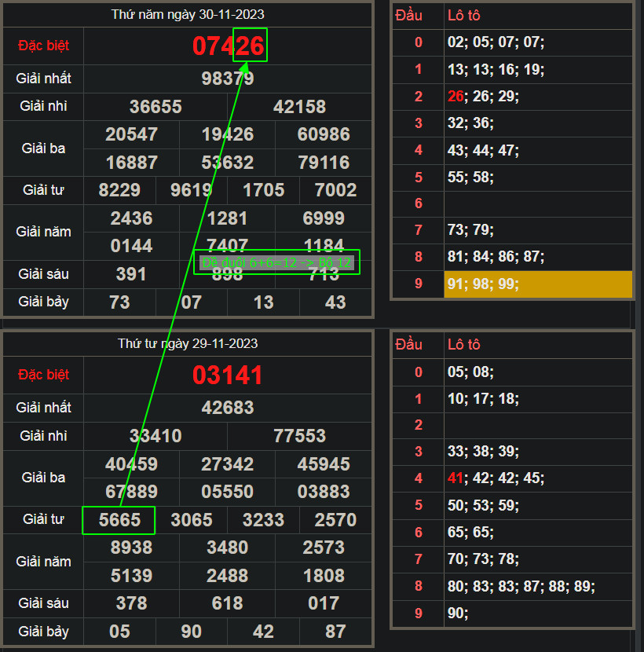
Task: Click third prize number 60986
Action: (324, 134)
